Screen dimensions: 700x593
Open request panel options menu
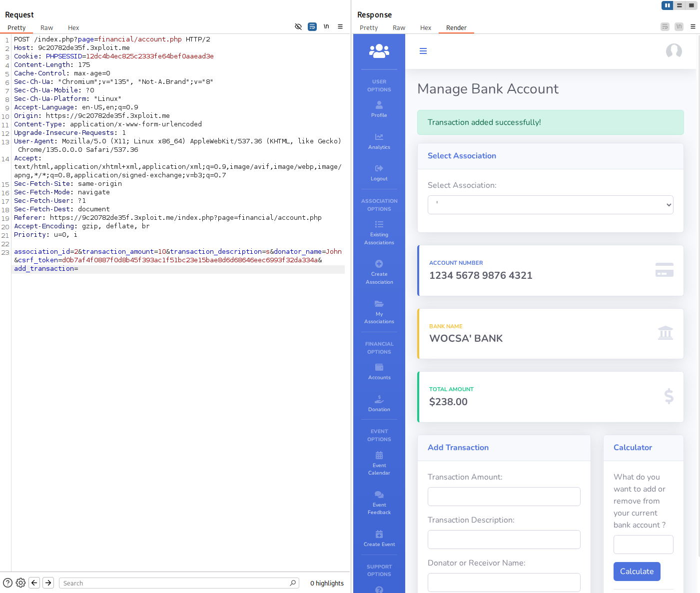coord(340,26)
